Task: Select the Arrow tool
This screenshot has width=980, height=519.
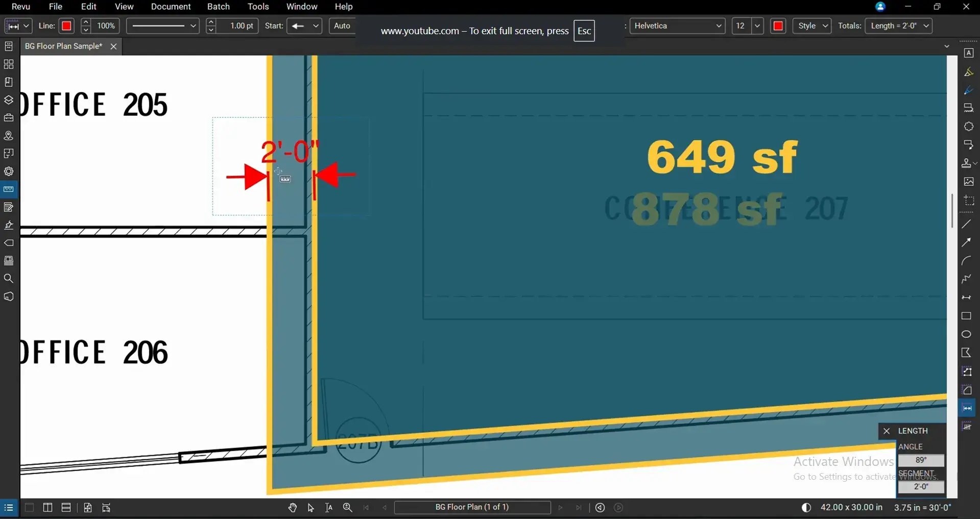Action: 966,242
